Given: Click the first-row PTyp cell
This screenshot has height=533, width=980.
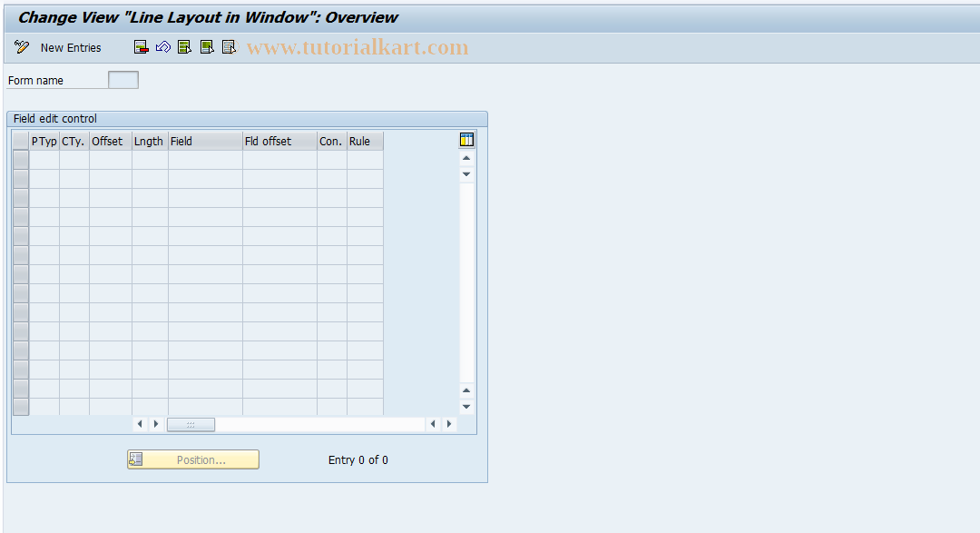Looking at the screenshot, I should (44, 160).
